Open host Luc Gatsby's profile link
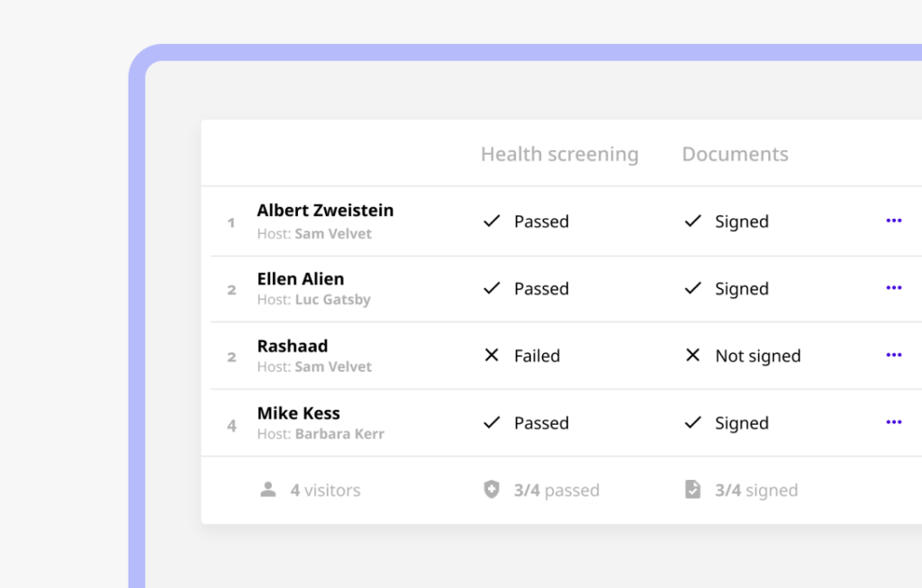Screen dimensions: 922x588 (x=332, y=300)
